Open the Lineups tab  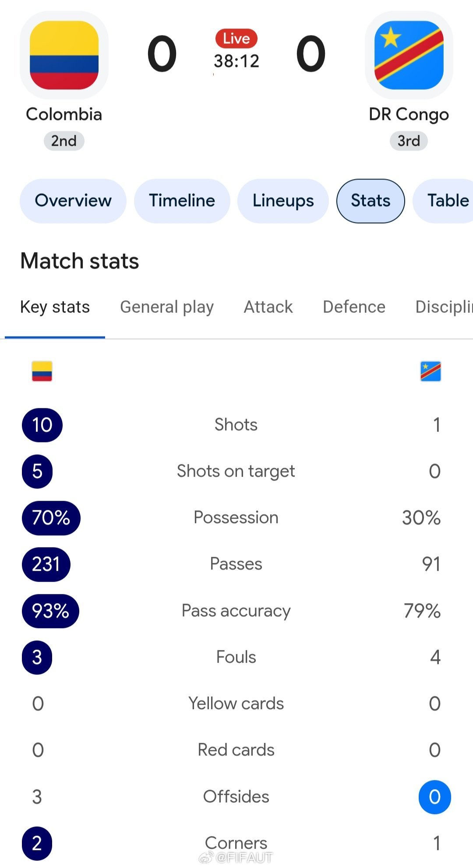(283, 201)
